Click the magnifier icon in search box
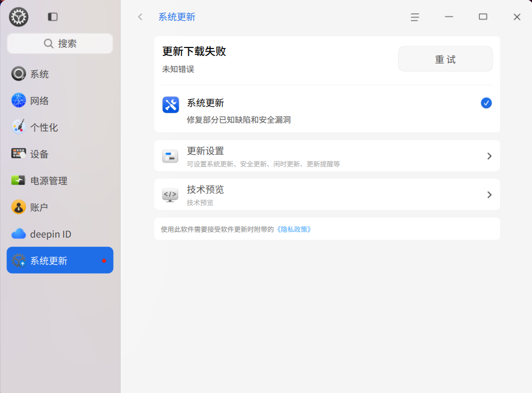 tap(49, 43)
